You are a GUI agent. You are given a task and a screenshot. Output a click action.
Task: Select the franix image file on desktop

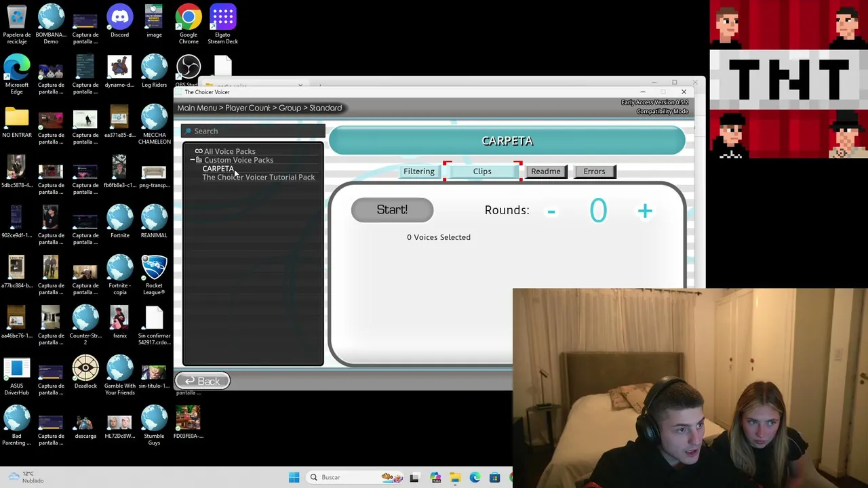pyautogui.click(x=119, y=323)
